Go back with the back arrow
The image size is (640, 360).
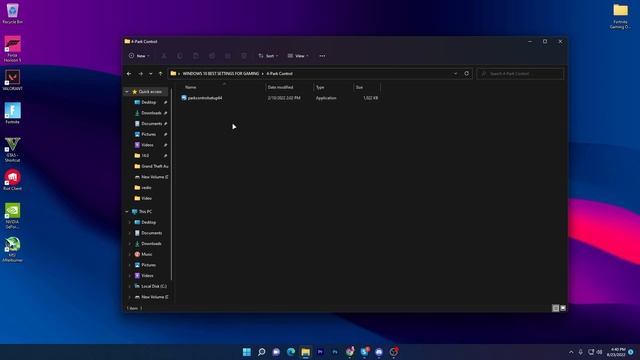pyautogui.click(x=129, y=74)
